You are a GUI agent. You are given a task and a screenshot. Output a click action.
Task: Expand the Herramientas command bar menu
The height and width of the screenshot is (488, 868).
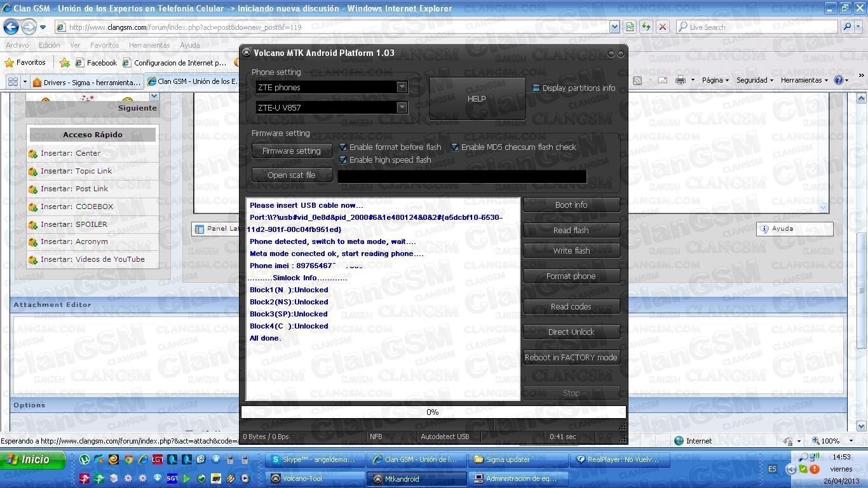tap(804, 80)
